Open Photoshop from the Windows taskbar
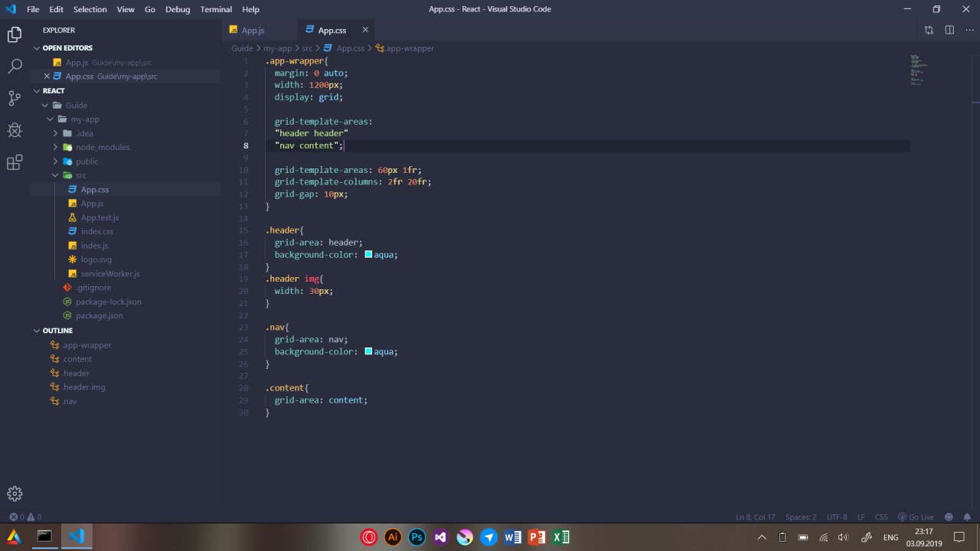Image resolution: width=980 pixels, height=551 pixels. 416,537
